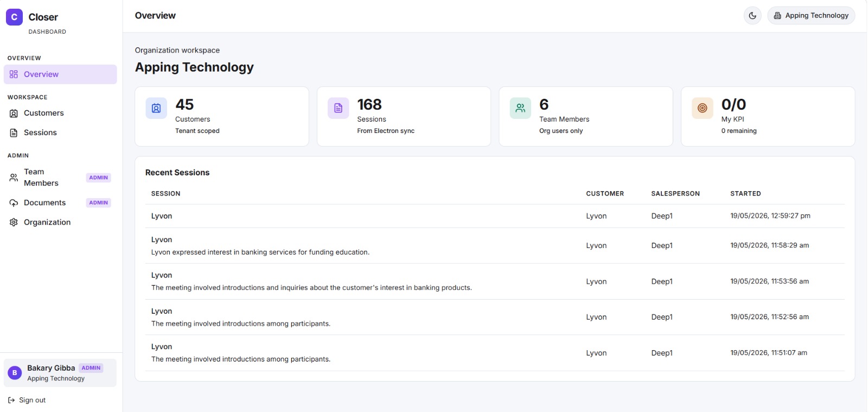Open the session started at 11:51:07 am
This screenshot has height=412, width=868.
[x=495, y=353]
